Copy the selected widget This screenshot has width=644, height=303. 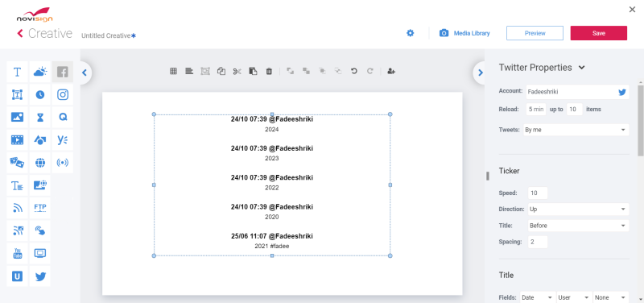pyautogui.click(x=221, y=71)
